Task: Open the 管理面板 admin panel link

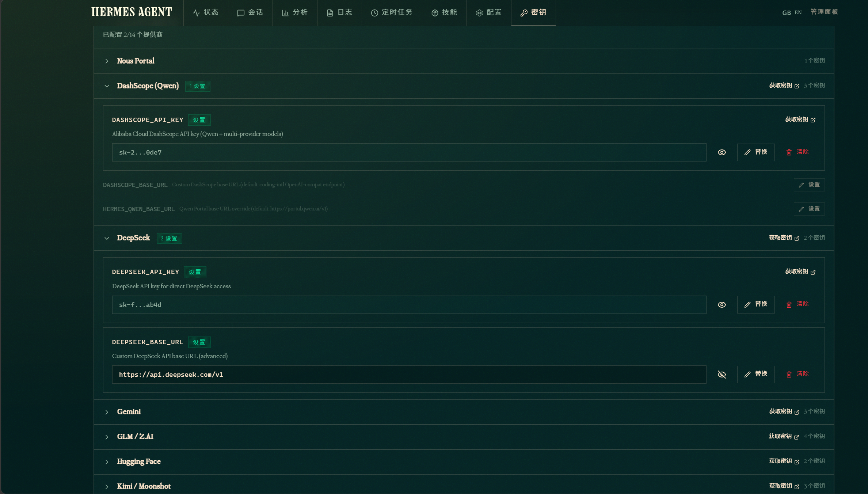Action: (x=824, y=12)
